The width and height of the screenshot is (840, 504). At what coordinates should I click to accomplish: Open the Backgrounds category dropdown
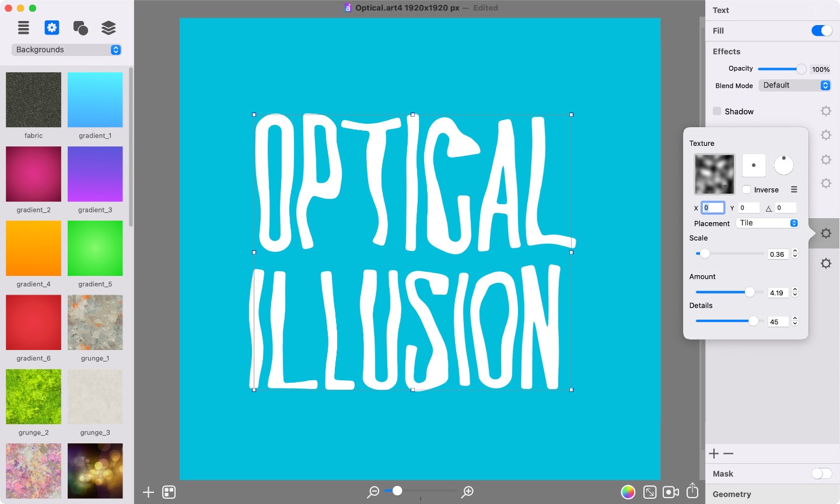click(66, 50)
